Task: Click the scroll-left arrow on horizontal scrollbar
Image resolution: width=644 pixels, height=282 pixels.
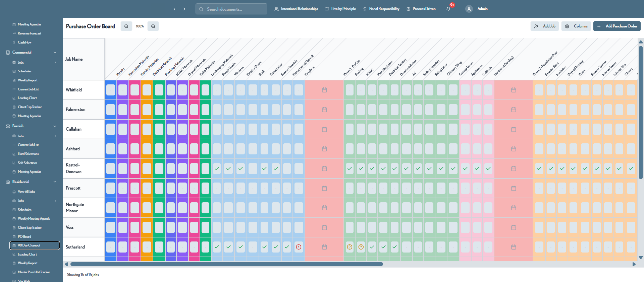Action: point(66,264)
